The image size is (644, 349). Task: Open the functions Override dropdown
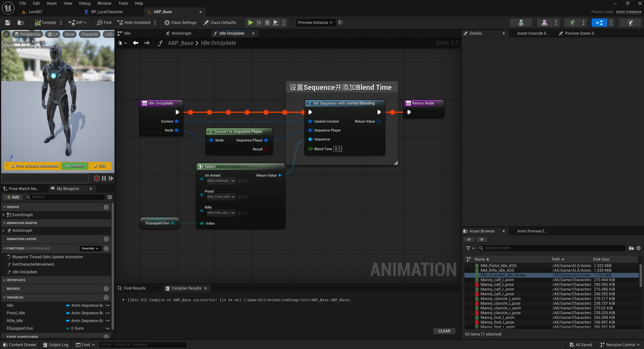click(x=90, y=248)
